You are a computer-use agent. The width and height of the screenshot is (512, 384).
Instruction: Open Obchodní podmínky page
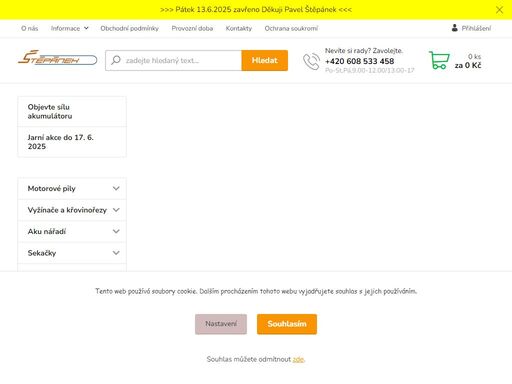click(x=130, y=28)
